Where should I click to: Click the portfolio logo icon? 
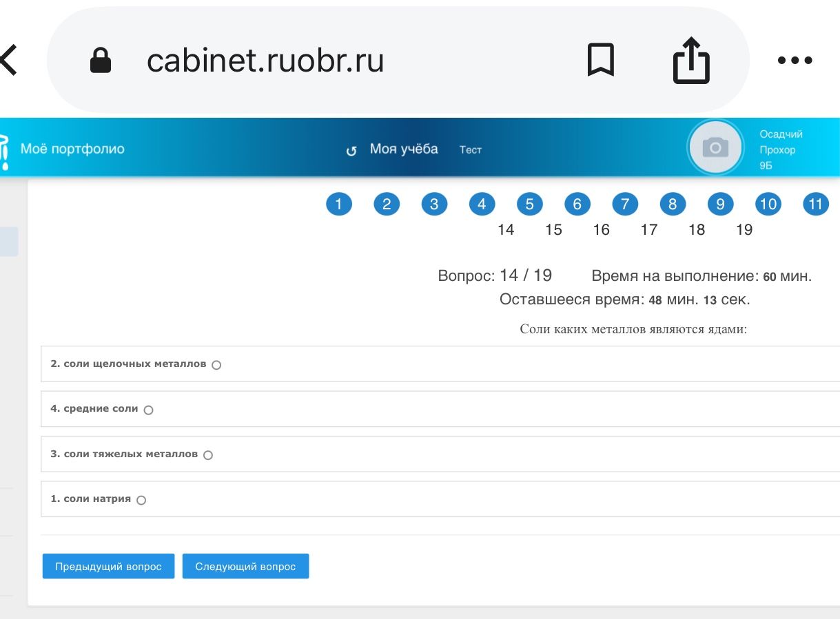[x=4, y=150]
